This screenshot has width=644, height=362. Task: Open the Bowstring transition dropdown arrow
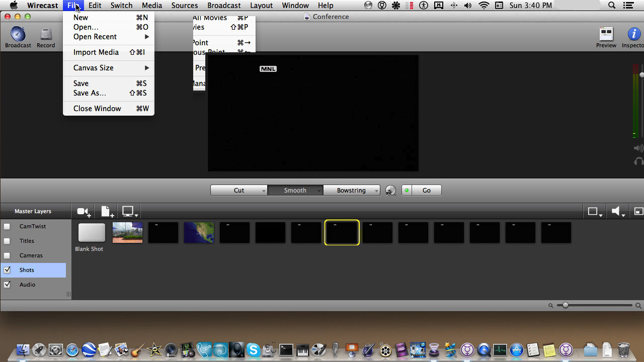pos(376,191)
